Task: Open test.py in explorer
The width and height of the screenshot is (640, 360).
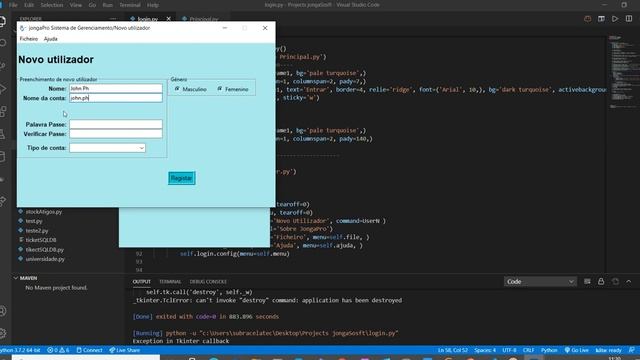Action: (34, 221)
